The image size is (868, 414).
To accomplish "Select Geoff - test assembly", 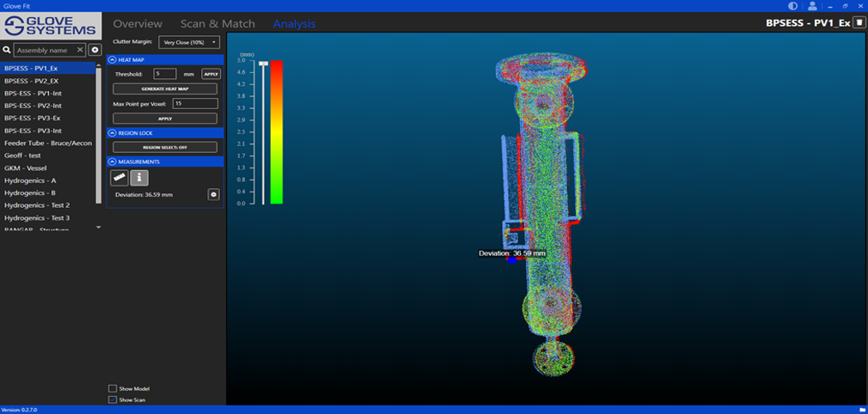I will click(x=47, y=155).
